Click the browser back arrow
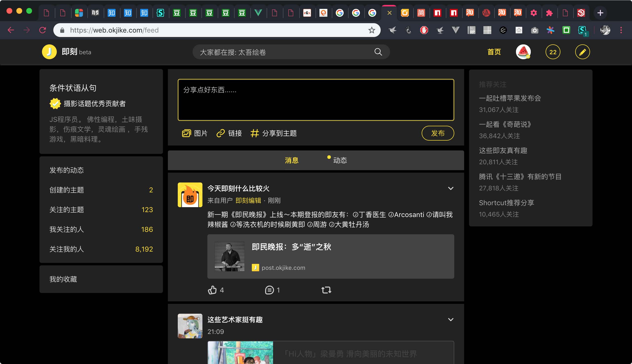632x364 pixels. 11,30
